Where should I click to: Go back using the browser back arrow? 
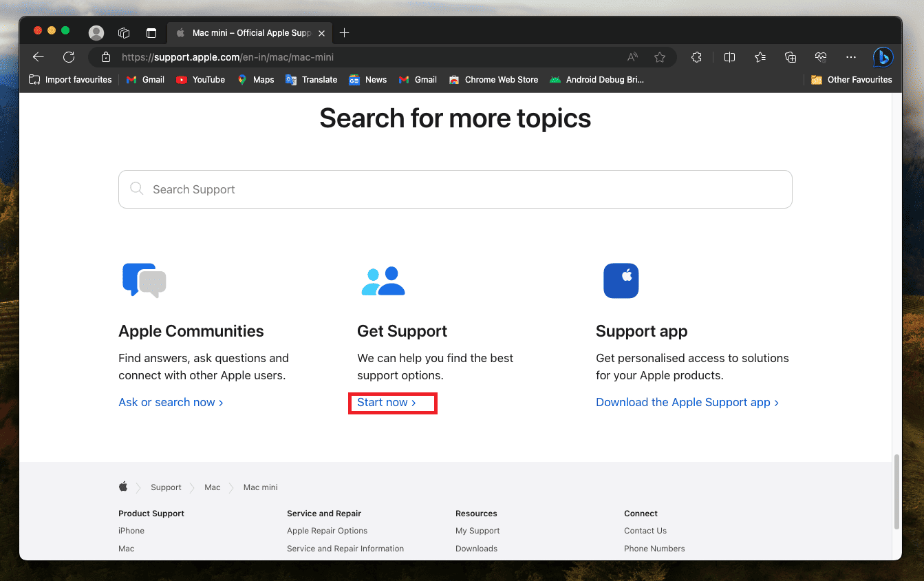(39, 57)
